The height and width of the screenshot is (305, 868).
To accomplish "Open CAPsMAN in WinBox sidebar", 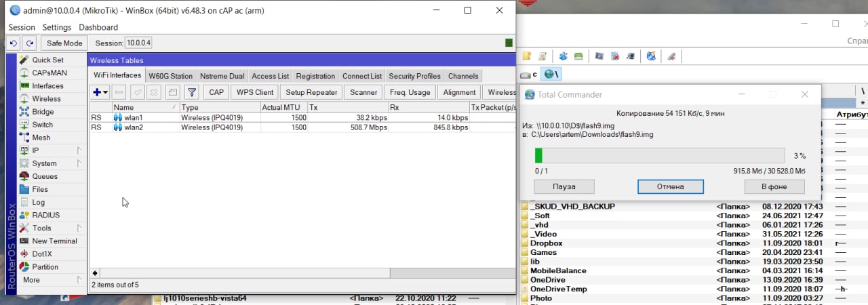I will coord(49,73).
